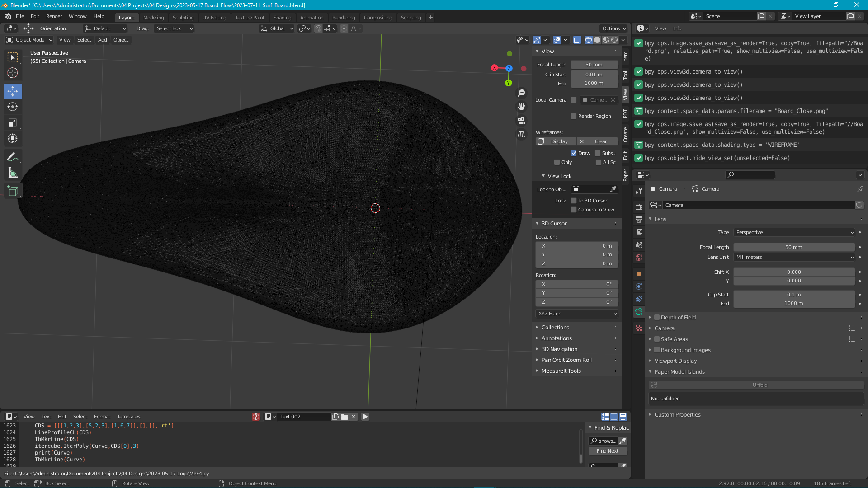Click the camera Clip Start 0.1 m slider
The image size is (868, 488).
pyautogui.click(x=794, y=295)
